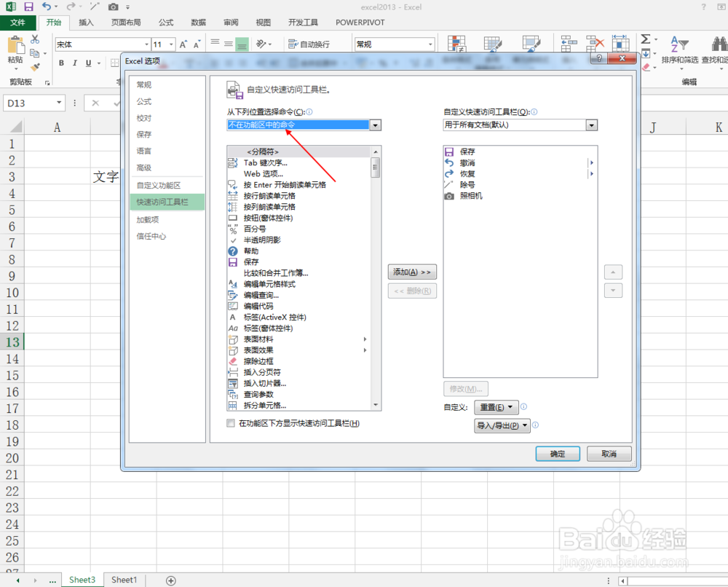Open the font size dropdown
Viewport: 728px width, 587px height.
171,44
